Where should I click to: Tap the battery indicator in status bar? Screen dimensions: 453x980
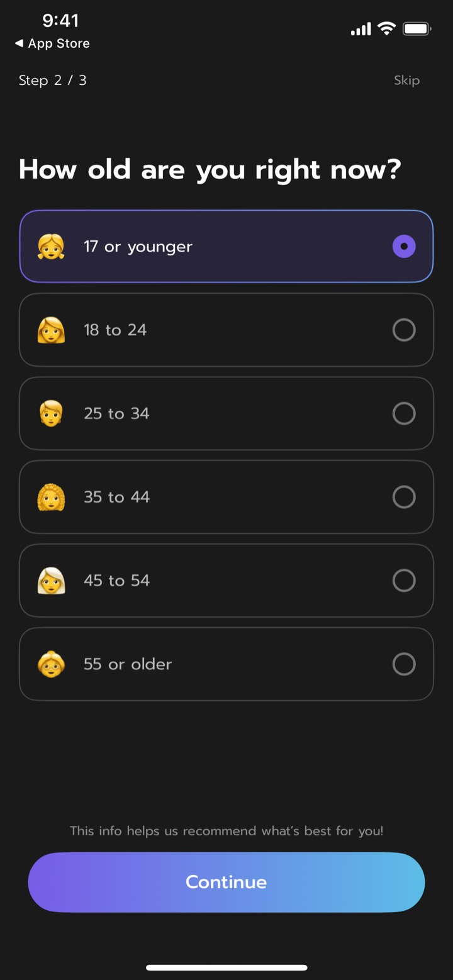[417, 28]
